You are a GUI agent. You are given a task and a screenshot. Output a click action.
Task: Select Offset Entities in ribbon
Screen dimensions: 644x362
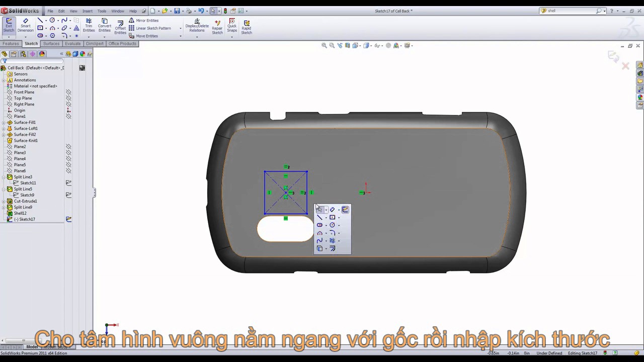[x=120, y=27]
